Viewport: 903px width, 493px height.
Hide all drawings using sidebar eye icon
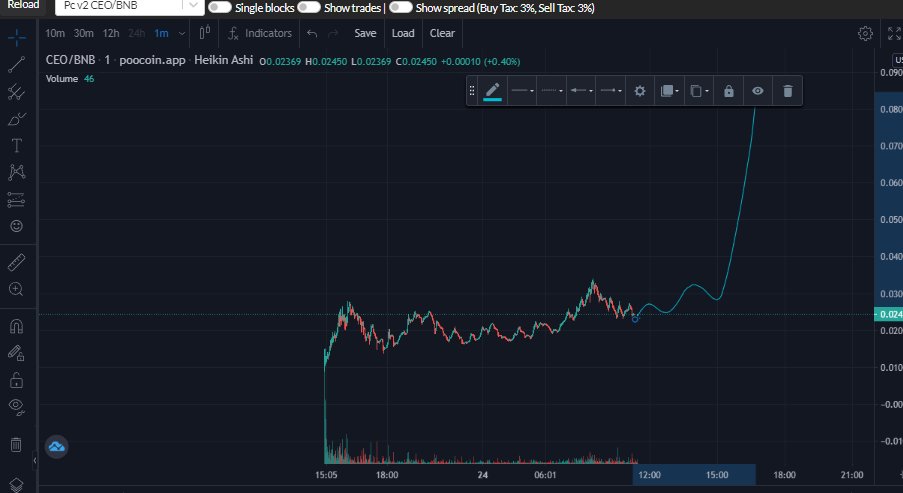tap(17, 407)
